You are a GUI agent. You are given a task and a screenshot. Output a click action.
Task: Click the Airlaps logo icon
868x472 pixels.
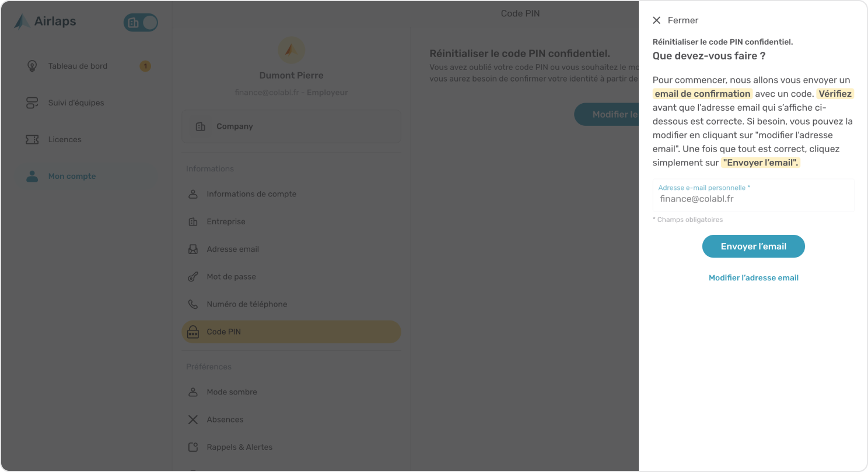pos(22,22)
